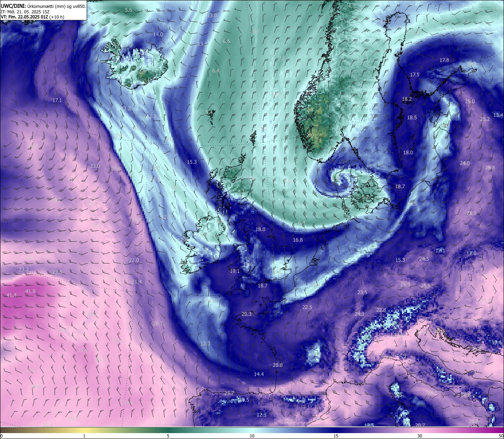504x439 pixels.
Task: Click the 14.0 value near Iceland
Action: click(158, 35)
